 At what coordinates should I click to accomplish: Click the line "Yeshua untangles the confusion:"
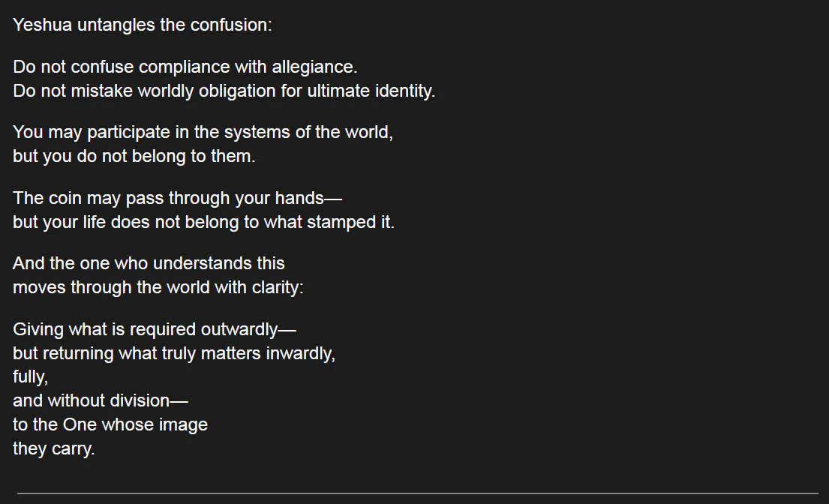pos(143,25)
